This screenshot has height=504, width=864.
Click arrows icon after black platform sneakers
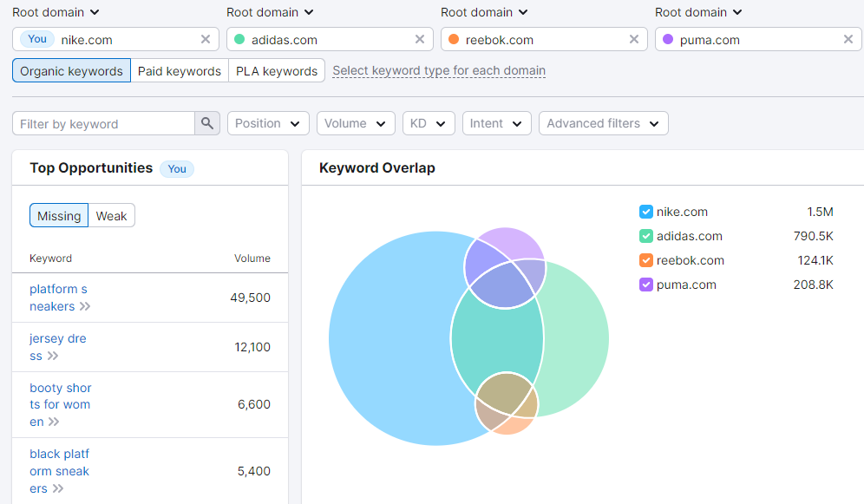[x=58, y=488]
